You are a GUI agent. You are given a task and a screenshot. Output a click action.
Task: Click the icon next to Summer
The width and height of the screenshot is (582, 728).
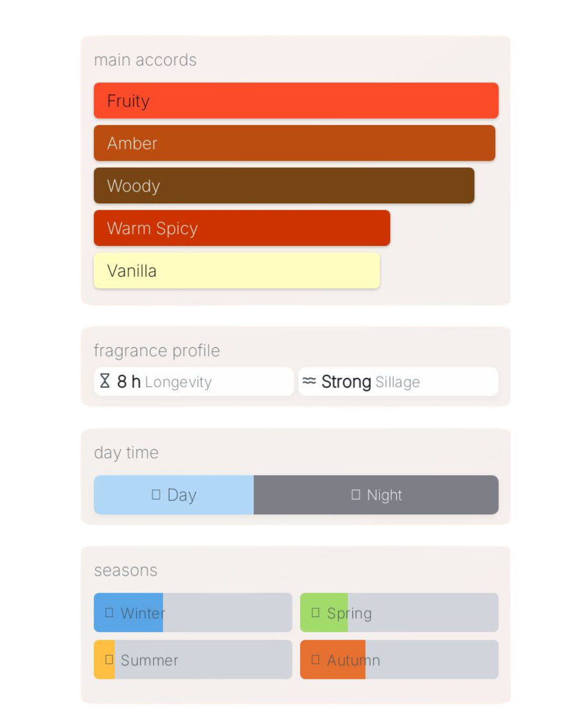[109, 660]
